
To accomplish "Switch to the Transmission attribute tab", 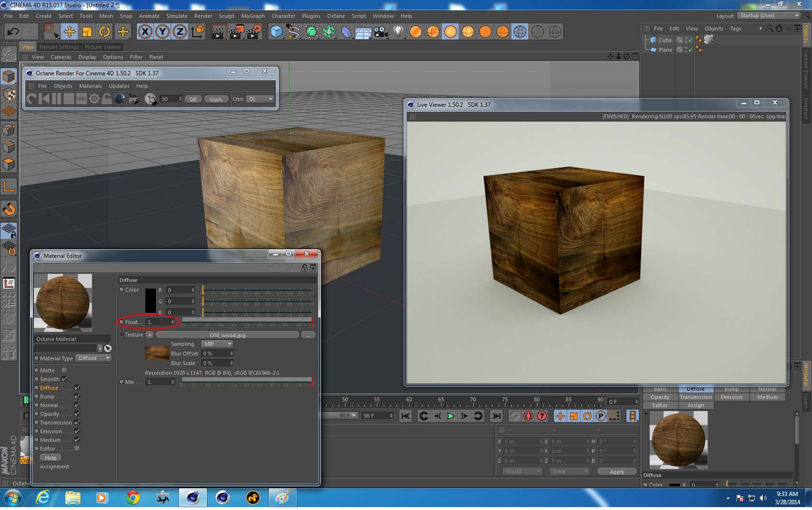I will coord(696,397).
